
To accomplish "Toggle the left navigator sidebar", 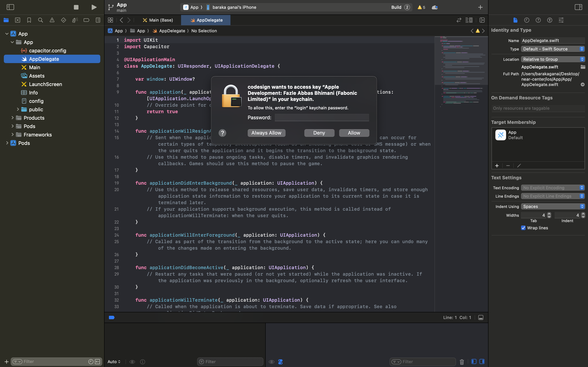I will (10, 7).
